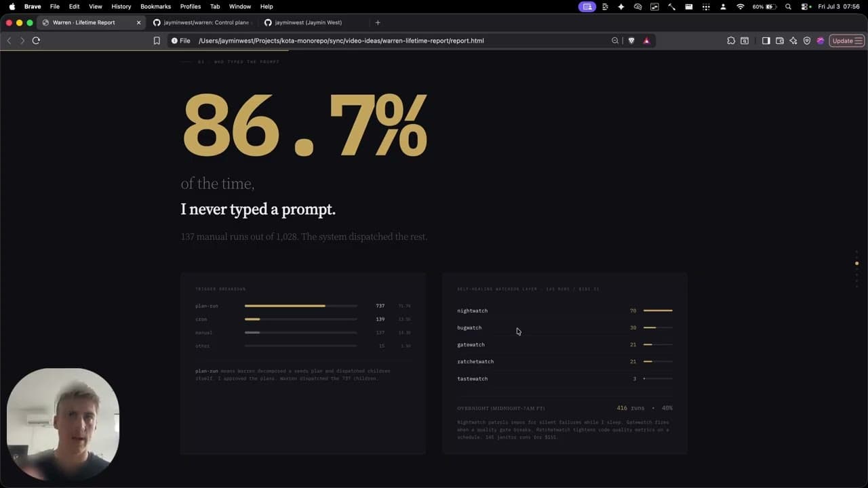This screenshot has height=488, width=868.
Task: Click the tastewatch row label
Action: 472,378
